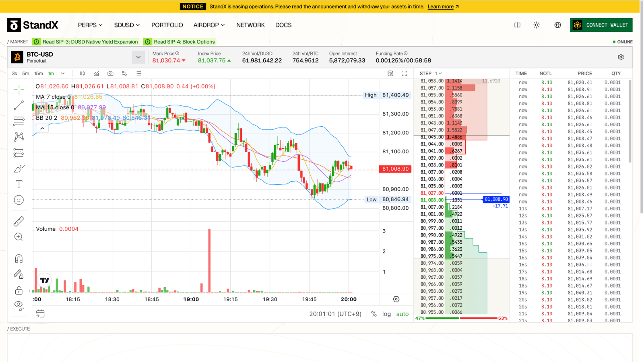Change candlestick chart type
The width and height of the screenshot is (644, 362).
point(82,74)
